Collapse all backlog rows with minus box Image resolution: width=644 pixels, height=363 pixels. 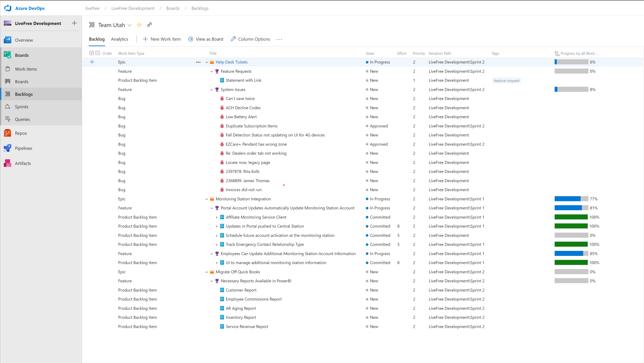point(98,53)
